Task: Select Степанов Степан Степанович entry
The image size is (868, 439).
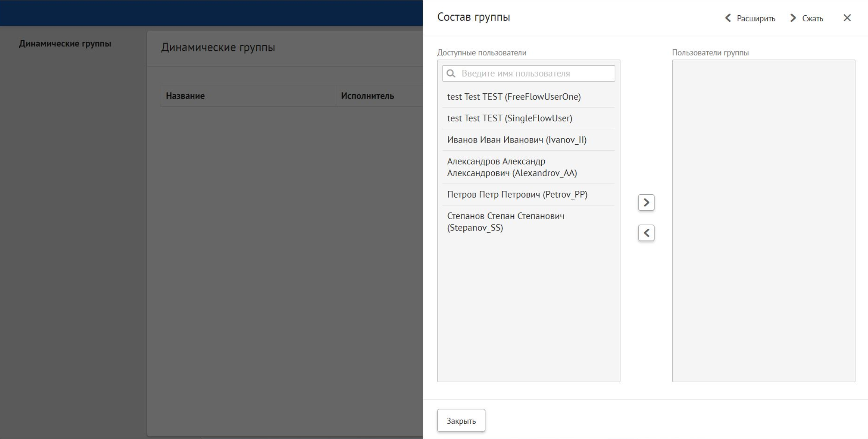Action: click(x=505, y=222)
